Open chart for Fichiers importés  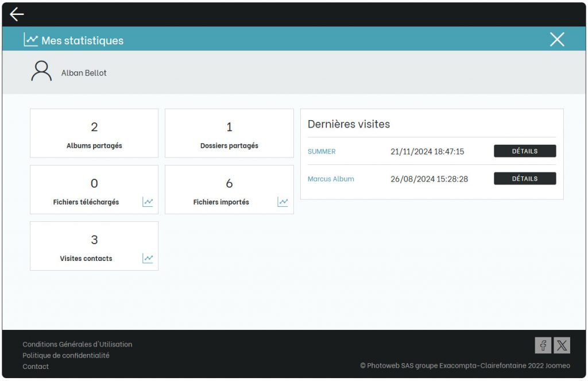pos(283,202)
